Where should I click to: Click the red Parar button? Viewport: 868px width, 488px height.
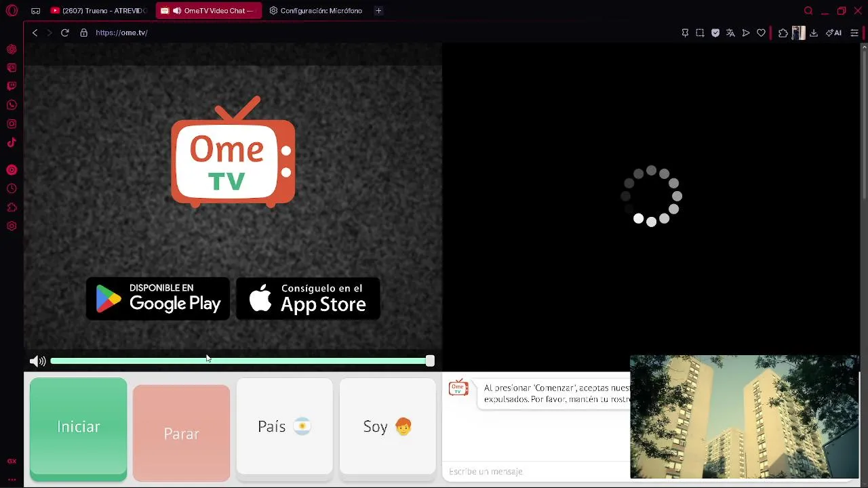point(181,433)
